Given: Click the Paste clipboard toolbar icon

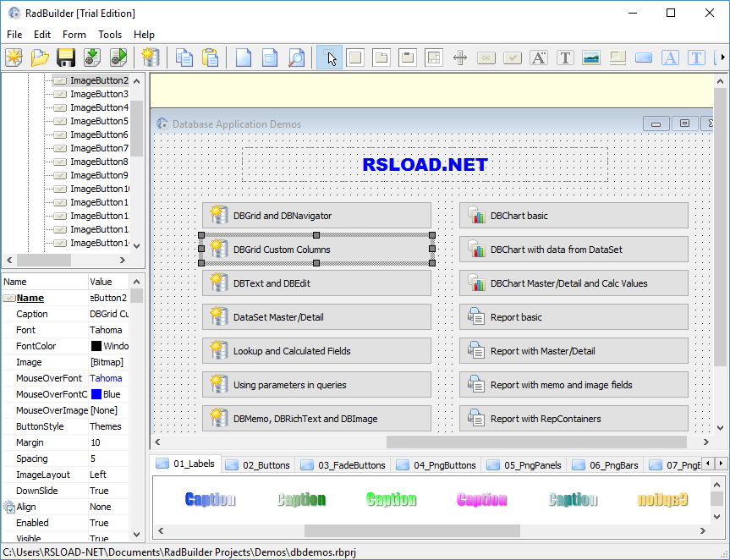Looking at the screenshot, I should [211, 58].
